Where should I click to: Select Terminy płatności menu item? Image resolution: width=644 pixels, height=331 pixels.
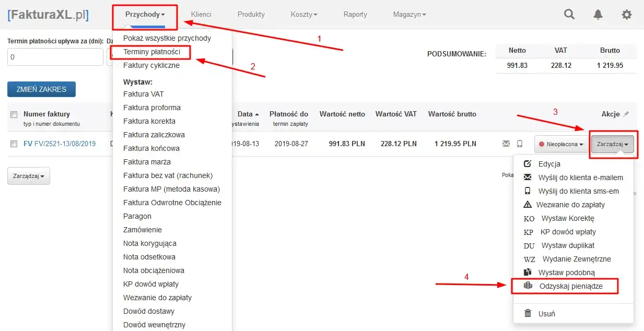pyautogui.click(x=151, y=52)
